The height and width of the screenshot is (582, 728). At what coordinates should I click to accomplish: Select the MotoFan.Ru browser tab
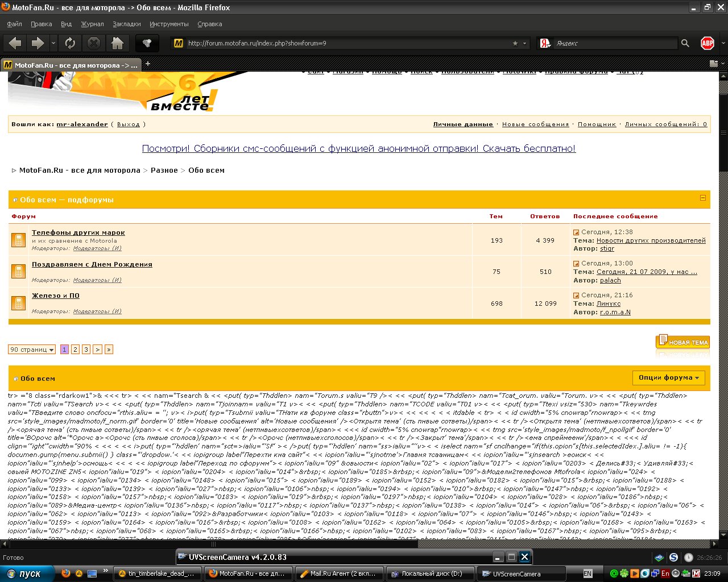tap(71, 65)
